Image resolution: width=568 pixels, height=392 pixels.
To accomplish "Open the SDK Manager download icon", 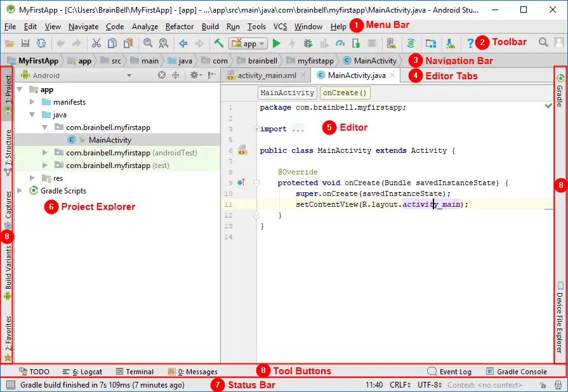I will (450, 44).
